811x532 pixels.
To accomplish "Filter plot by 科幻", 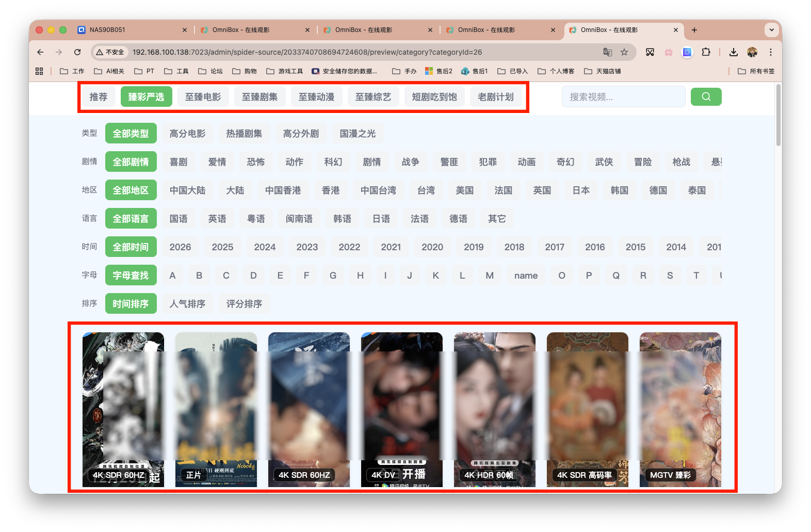I will coord(333,162).
